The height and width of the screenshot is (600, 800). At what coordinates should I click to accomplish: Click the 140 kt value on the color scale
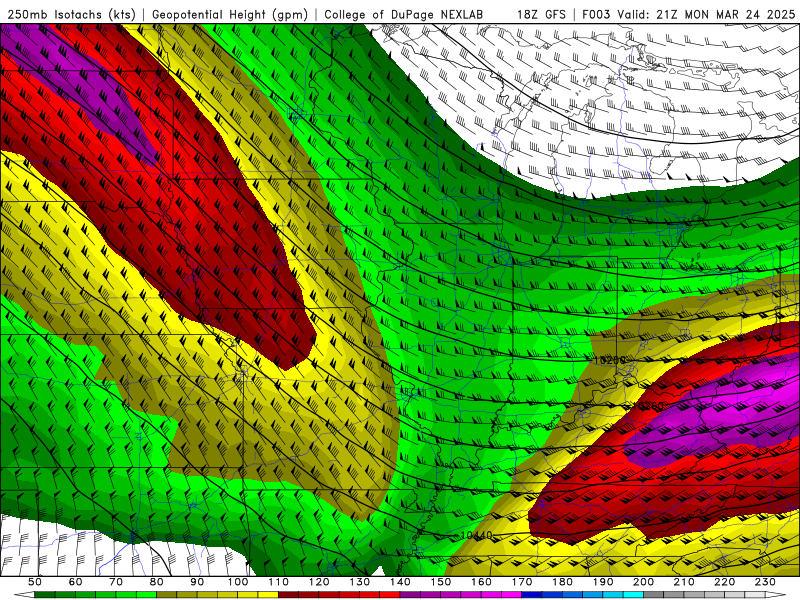[x=400, y=582]
